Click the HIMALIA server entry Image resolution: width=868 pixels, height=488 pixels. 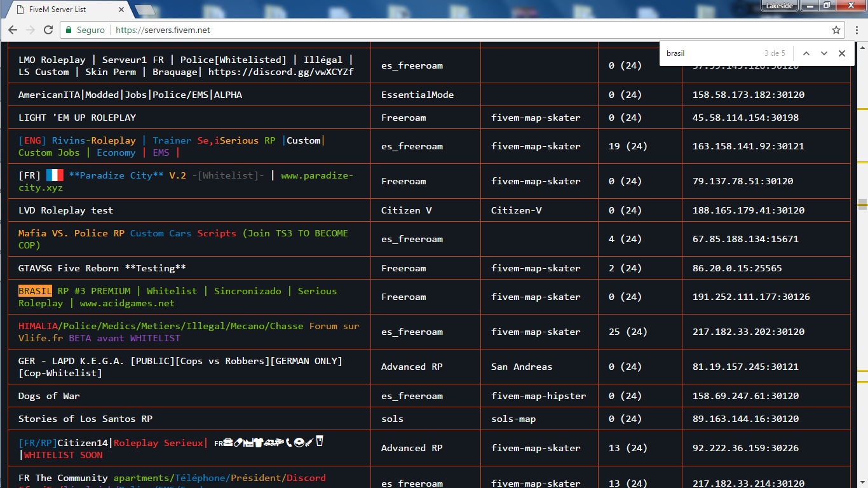(x=189, y=332)
